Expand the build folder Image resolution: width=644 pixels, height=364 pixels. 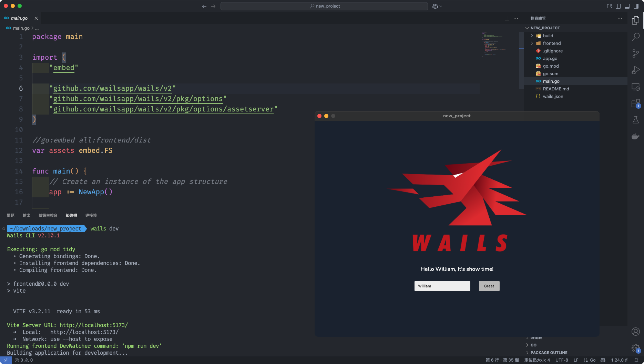pos(575,36)
